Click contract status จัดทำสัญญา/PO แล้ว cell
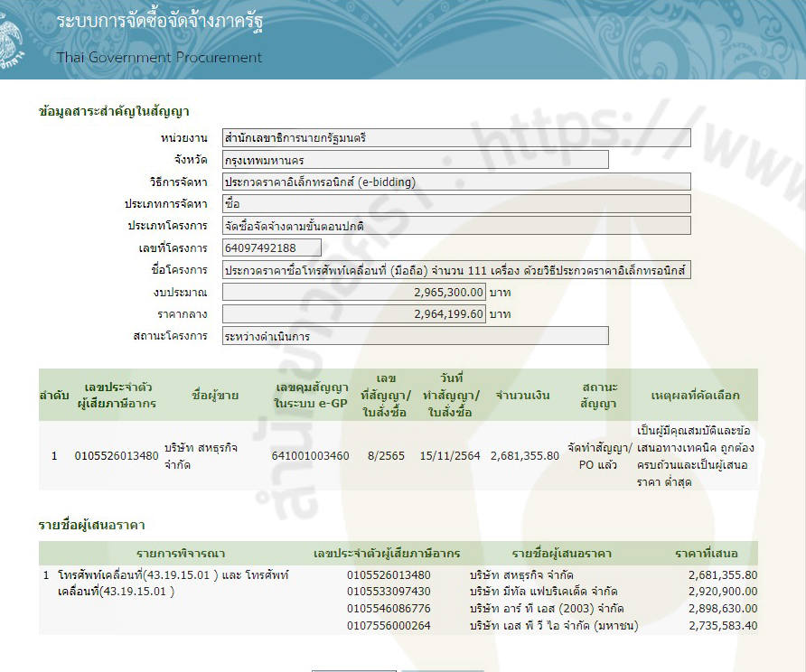The image size is (806, 672). (x=599, y=456)
